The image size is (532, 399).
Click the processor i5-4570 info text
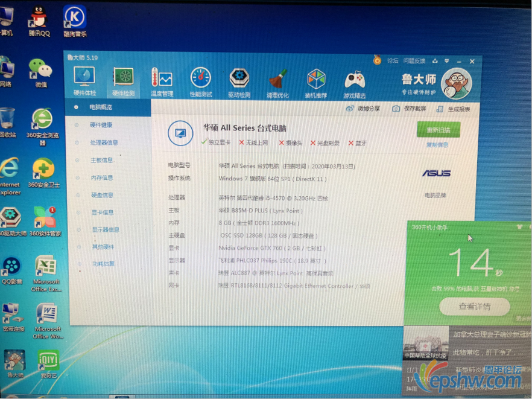pos(273,198)
